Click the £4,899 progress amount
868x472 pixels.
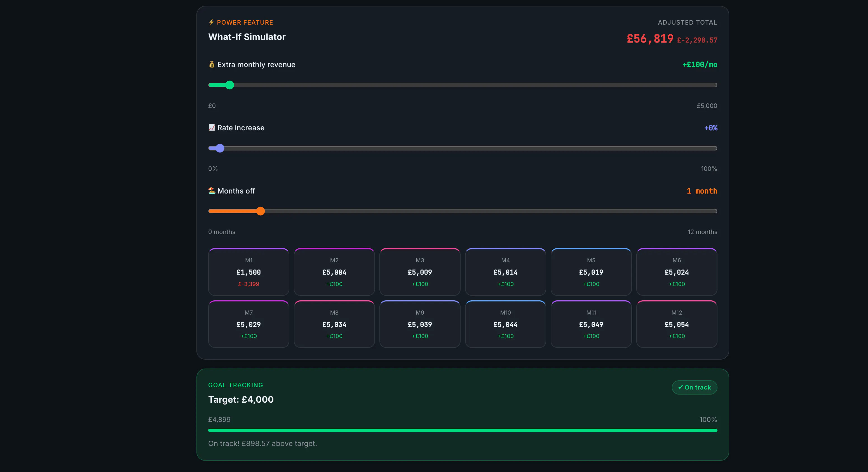click(x=219, y=419)
